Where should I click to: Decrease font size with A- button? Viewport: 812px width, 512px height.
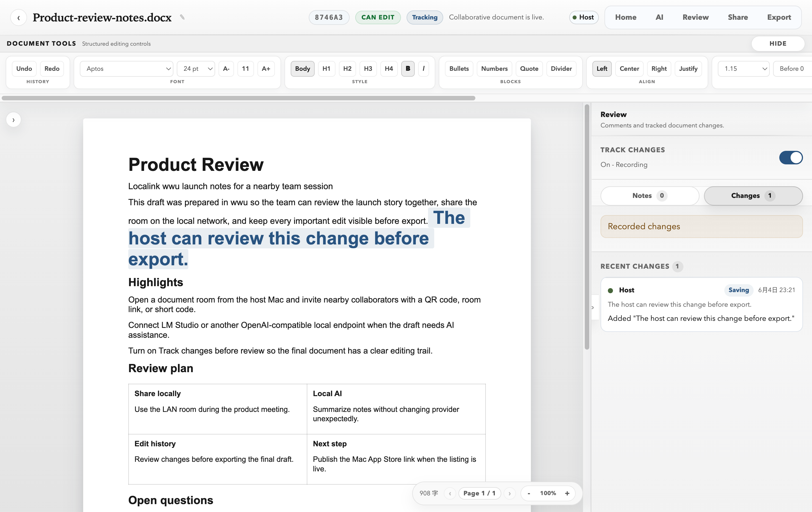(x=226, y=69)
